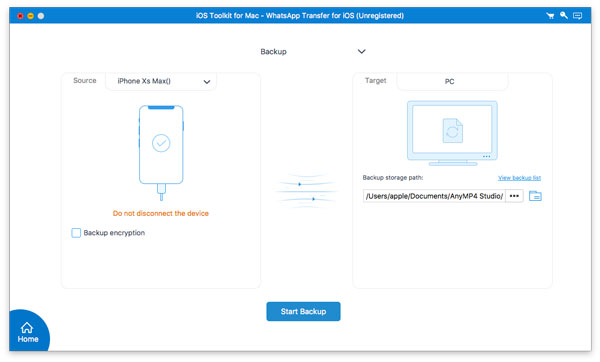600x362 pixels.
Task: Open the shopping cart purchase icon
Action: pyautogui.click(x=550, y=16)
